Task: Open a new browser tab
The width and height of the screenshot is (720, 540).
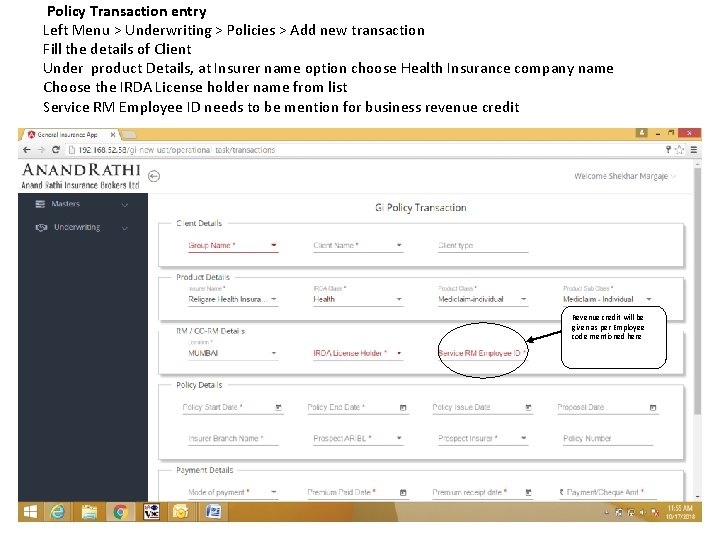Action: point(129,135)
